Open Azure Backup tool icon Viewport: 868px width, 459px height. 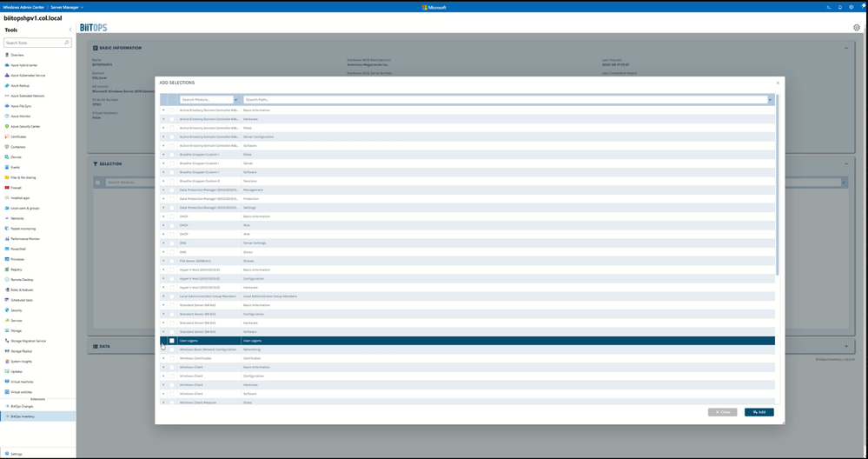[7, 86]
